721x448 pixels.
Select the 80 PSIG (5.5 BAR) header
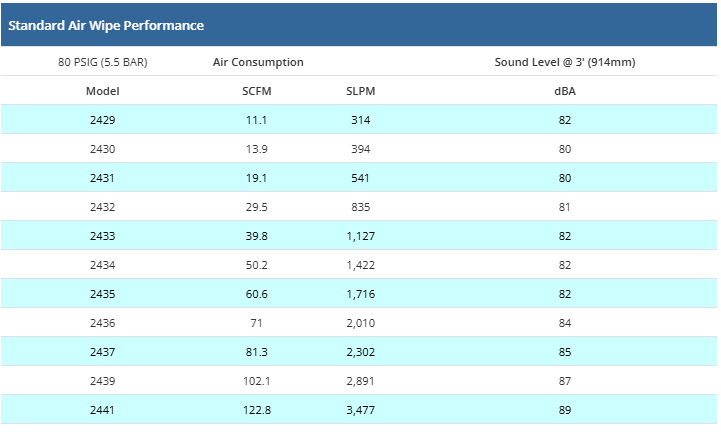coord(104,62)
